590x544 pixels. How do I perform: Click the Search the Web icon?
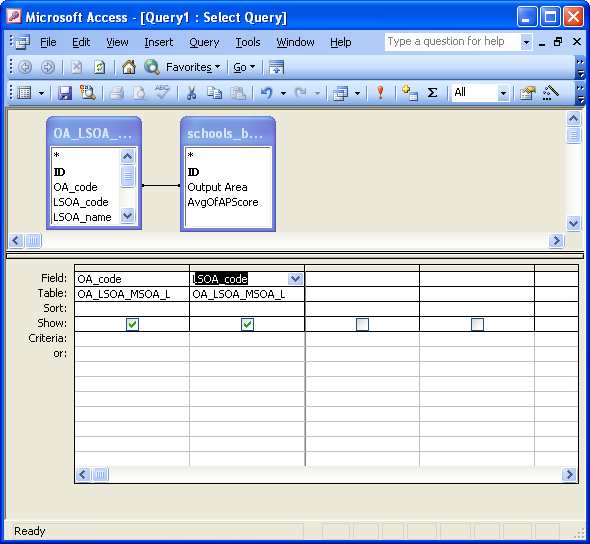(x=152, y=67)
